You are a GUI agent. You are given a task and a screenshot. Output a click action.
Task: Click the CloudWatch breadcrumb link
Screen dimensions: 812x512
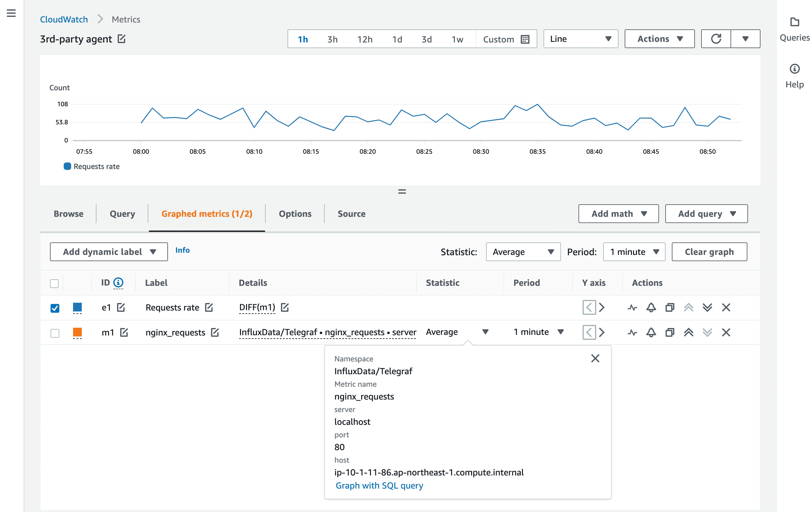point(64,19)
